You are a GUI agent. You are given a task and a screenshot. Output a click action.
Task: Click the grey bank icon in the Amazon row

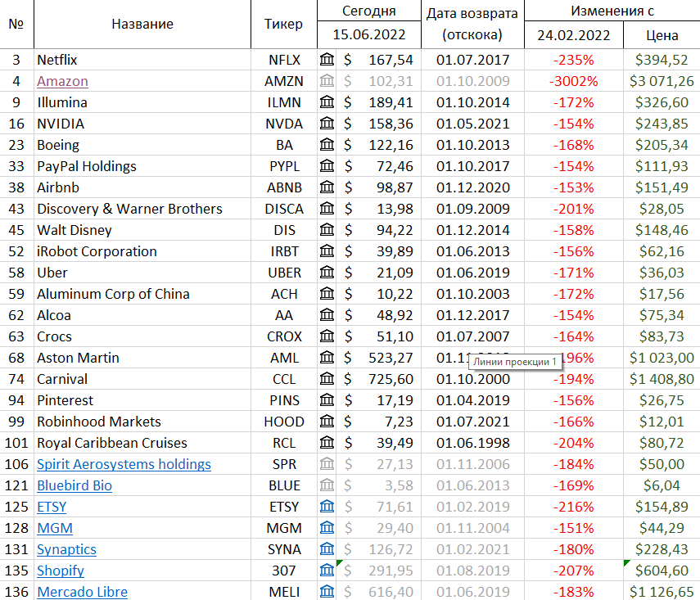pos(327,81)
